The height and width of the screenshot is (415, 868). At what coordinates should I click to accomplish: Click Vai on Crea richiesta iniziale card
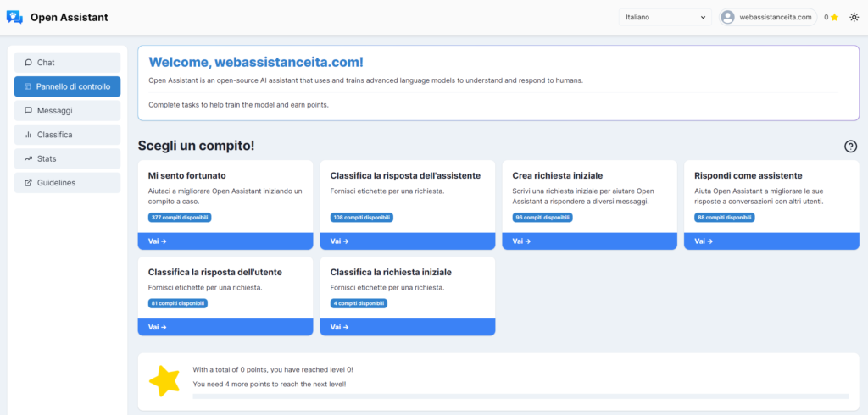click(x=590, y=241)
